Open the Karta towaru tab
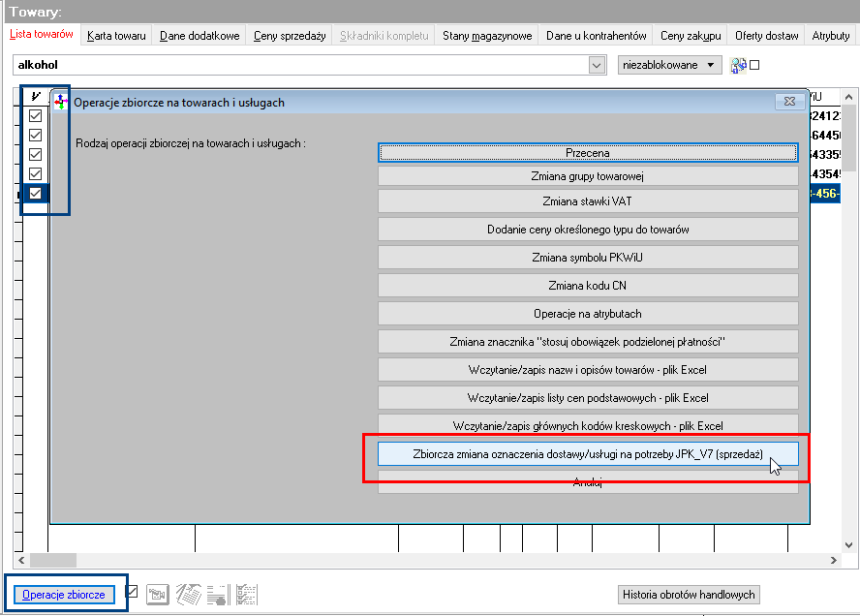Screen dimensions: 860x616 tap(116, 36)
